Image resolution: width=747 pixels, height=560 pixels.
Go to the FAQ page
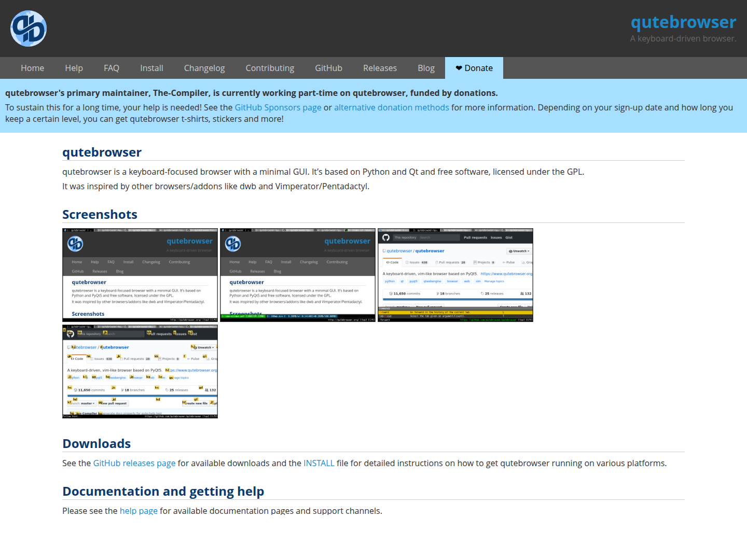coord(112,68)
